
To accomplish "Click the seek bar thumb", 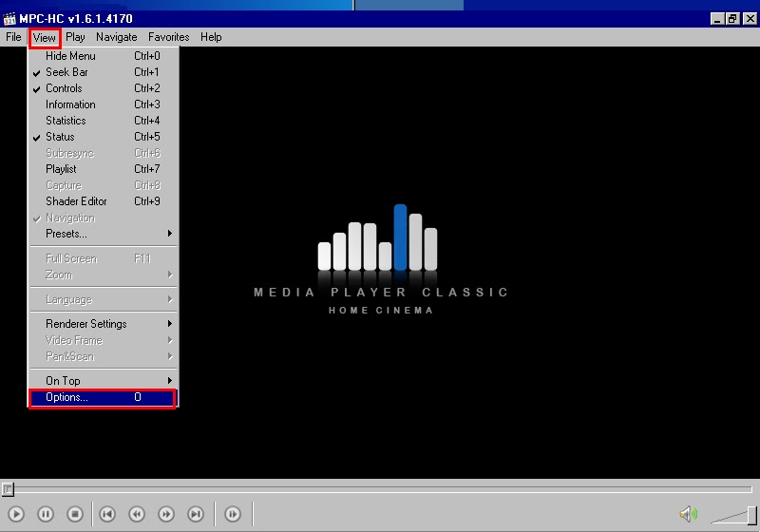I will 8,489.
